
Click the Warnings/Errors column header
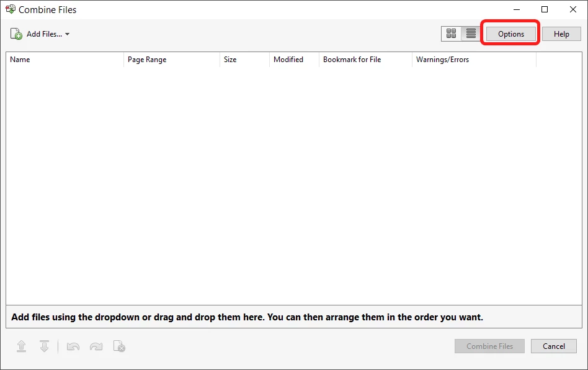pyautogui.click(x=474, y=60)
